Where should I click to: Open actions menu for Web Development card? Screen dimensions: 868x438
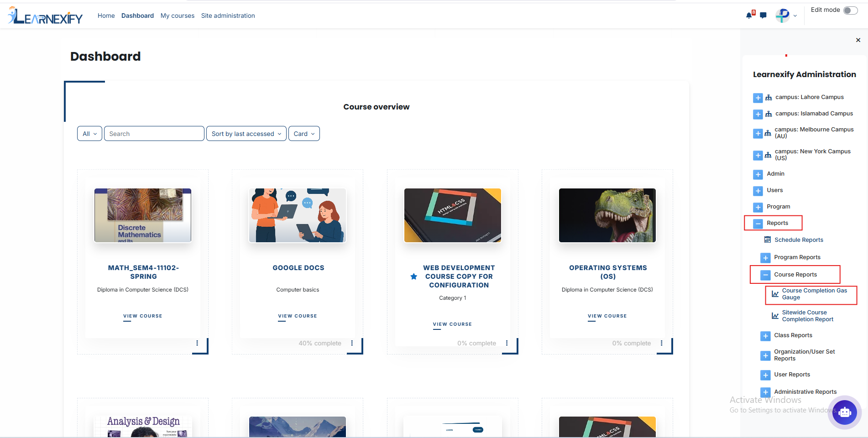[x=507, y=343]
